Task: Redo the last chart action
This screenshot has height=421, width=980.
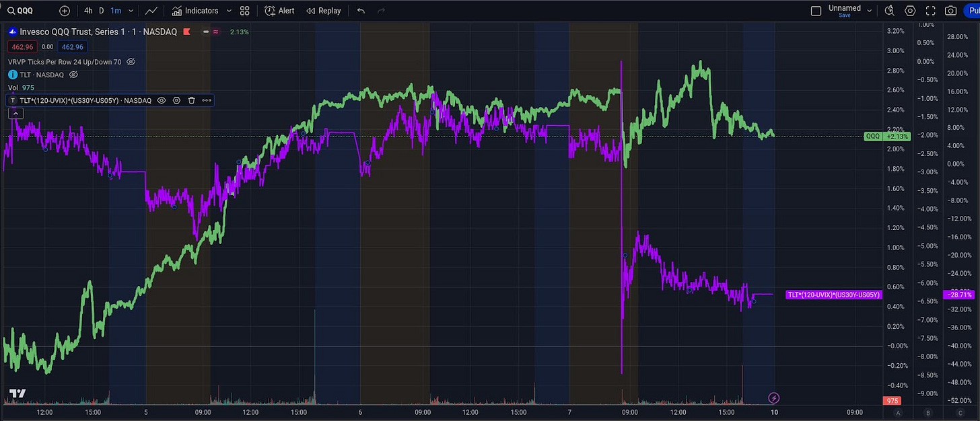Action: 382,11
